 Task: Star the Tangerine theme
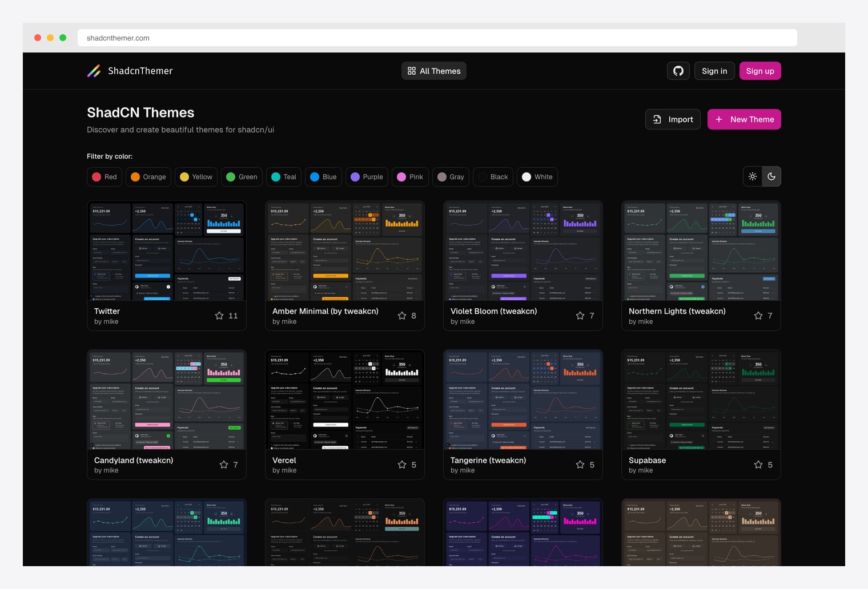580,465
